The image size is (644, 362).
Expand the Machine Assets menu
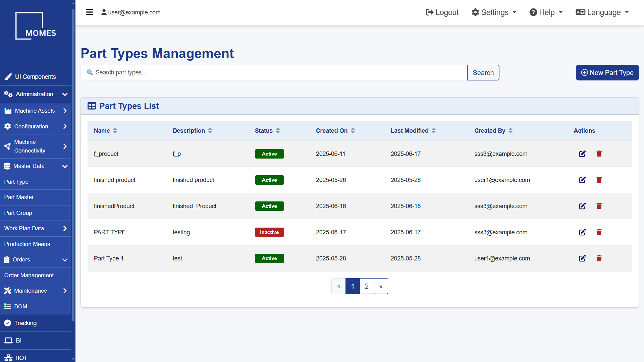click(36, 111)
